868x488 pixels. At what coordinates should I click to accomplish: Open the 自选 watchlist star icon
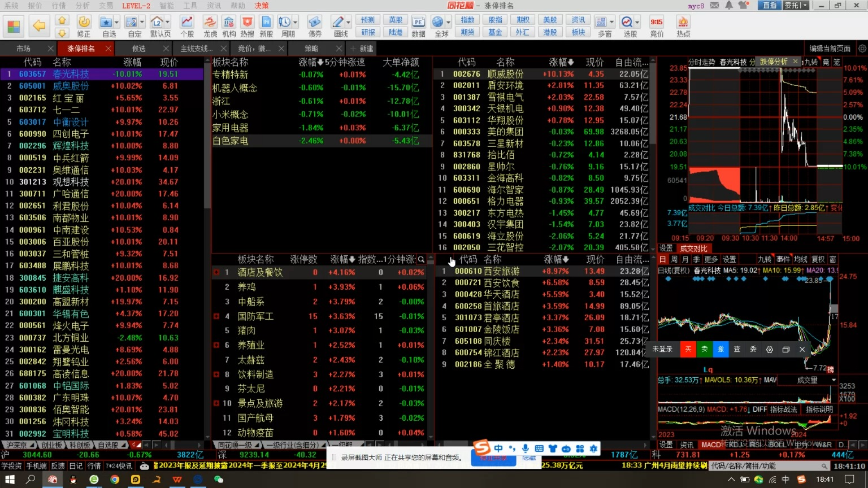click(x=106, y=22)
